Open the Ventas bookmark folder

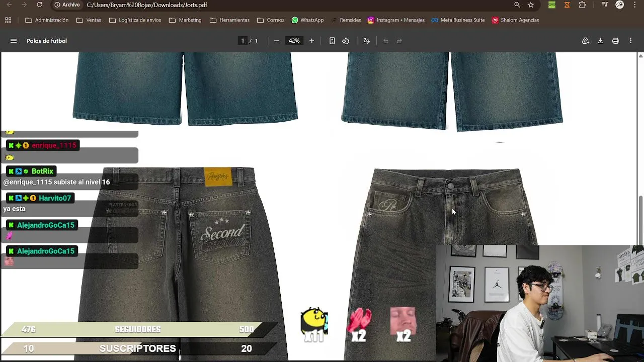click(x=89, y=20)
